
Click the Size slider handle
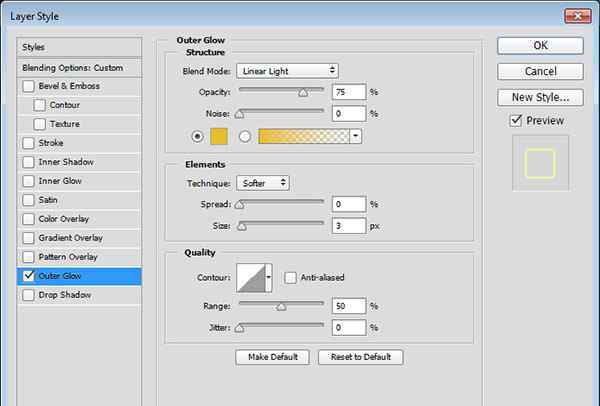(x=241, y=227)
